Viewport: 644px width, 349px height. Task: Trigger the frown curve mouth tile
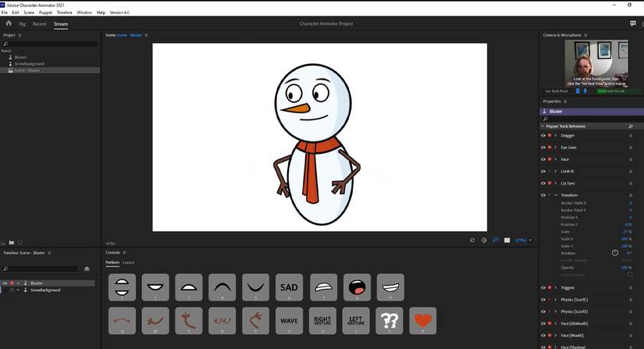222,287
